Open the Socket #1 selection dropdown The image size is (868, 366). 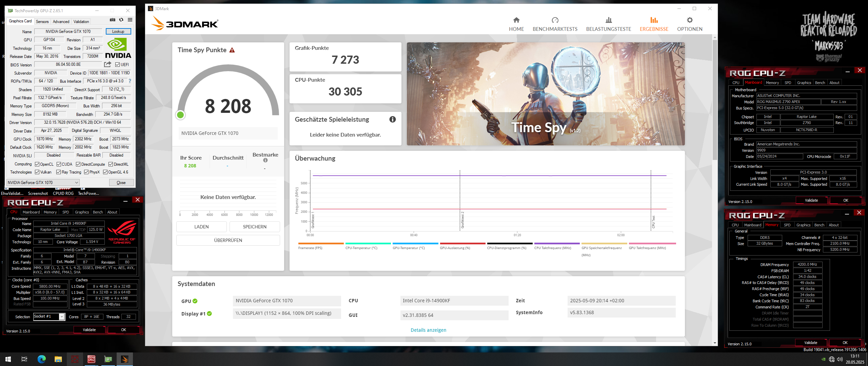49,317
